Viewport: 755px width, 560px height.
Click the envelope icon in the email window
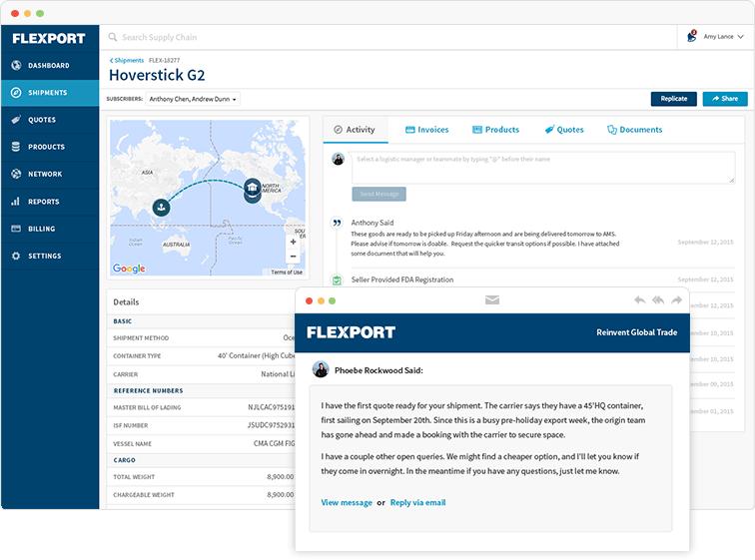point(492,300)
